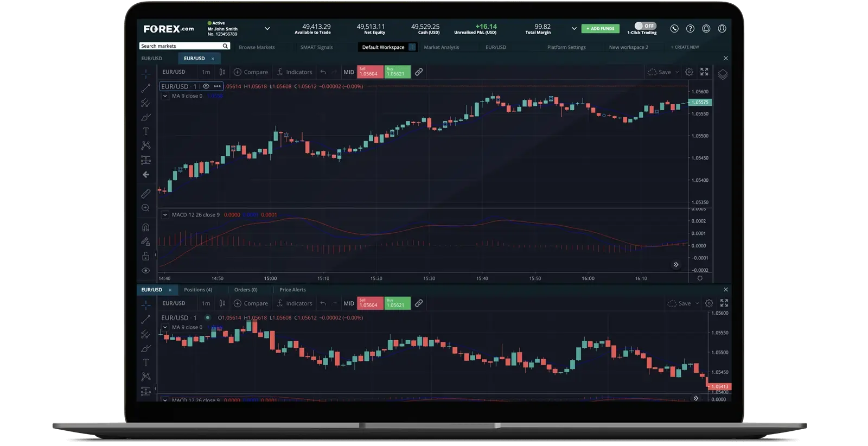The width and height of the screenshot is (868, 446).
Task: Expand balance details chevron after Total Margin
Action: (574, 28)
